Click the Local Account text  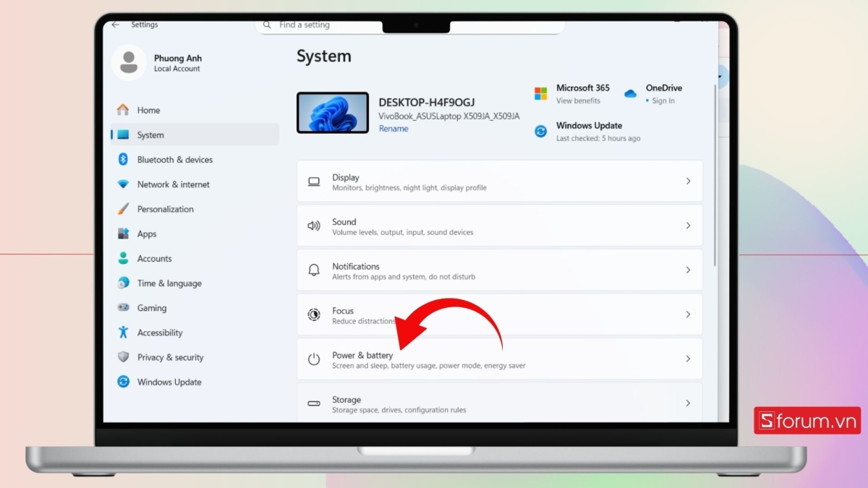pyautogui.click(x=177, y=69)
